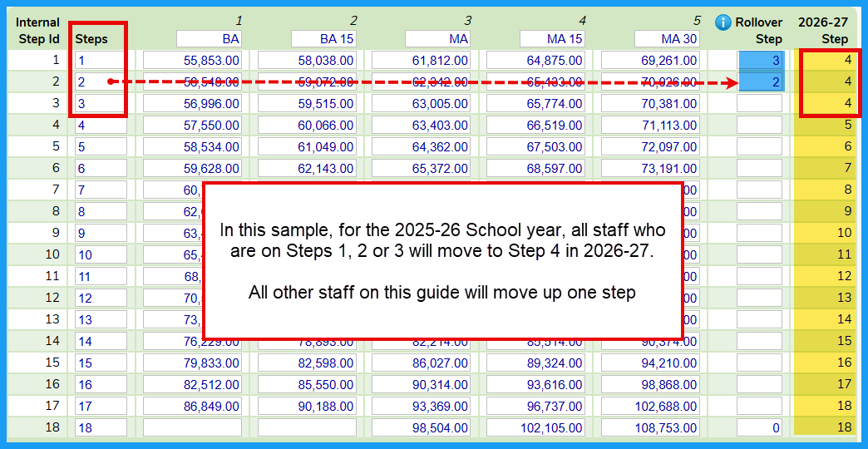Edit the MA column header field
The width and height of the screenshot is (868, 449).
pos(437,39)
